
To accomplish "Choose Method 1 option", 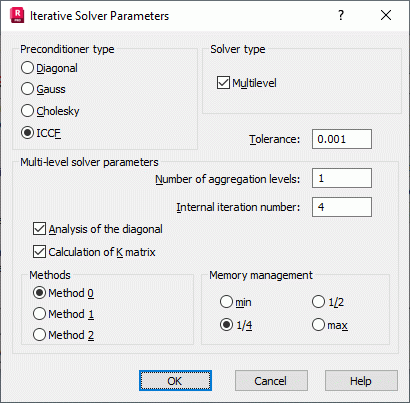I will pyautogui.click(x=63, y=314).
